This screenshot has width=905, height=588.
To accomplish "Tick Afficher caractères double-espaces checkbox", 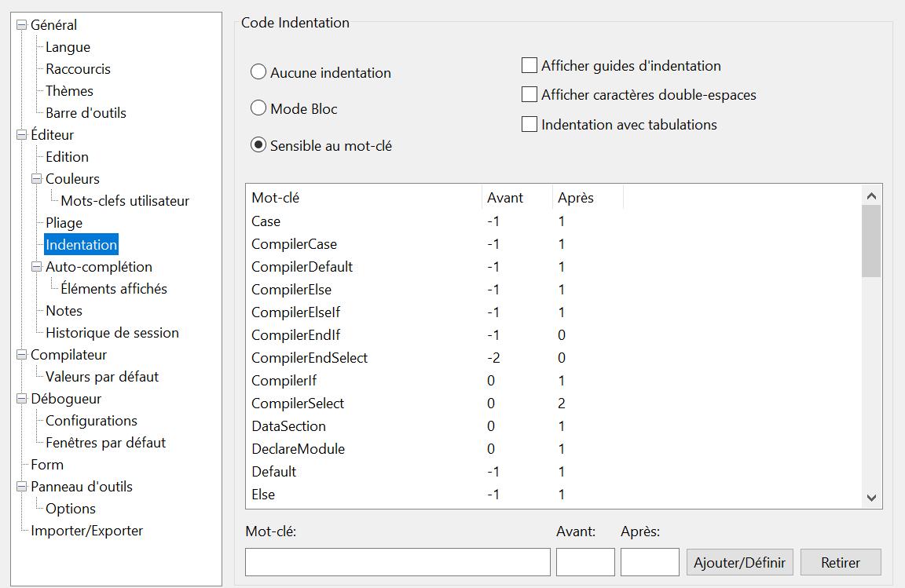I will click(x=529, y=94).
